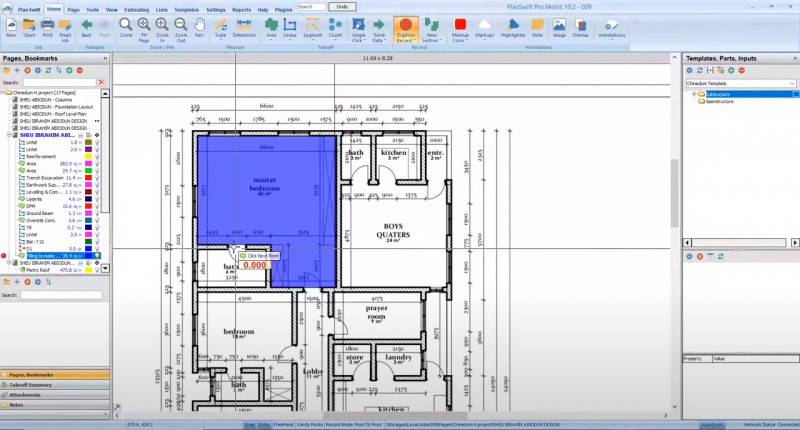The height and width of the screenshot is (430, 800).
Task: Choose the Linear takeoff tool
Action: [x=290, y=26]
